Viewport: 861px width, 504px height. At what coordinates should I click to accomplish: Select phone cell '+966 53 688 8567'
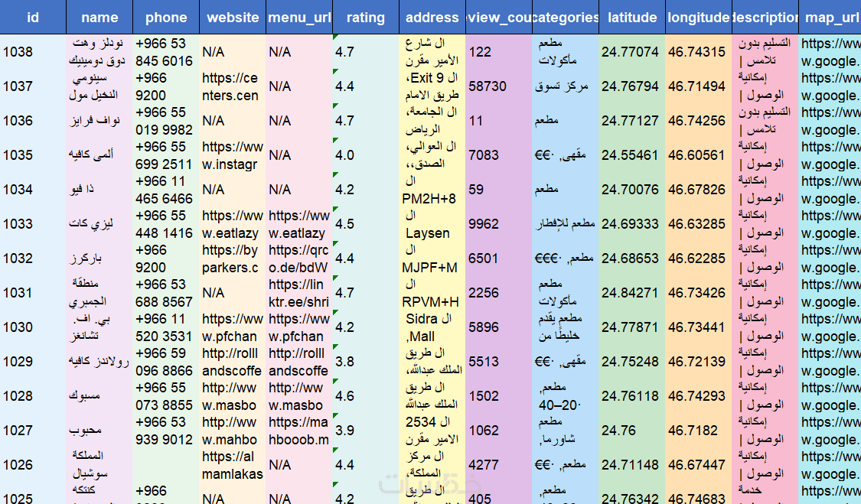(x=166, y=293)
